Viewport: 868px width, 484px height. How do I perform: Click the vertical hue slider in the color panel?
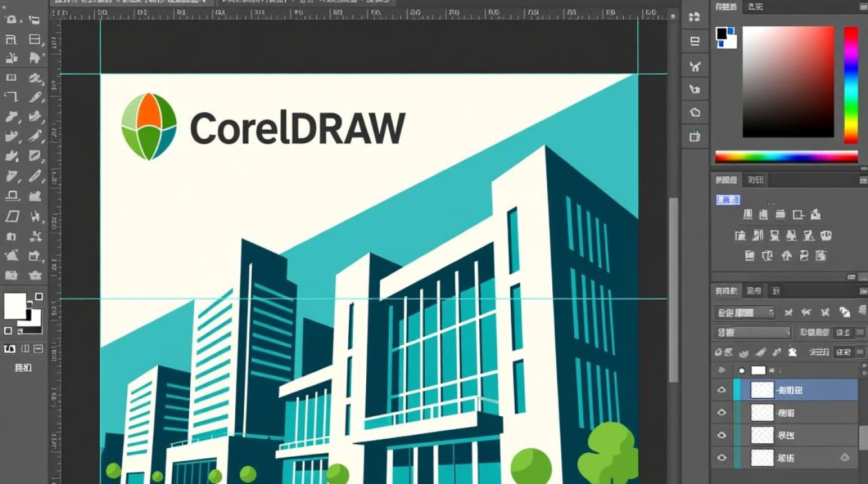pos(851,85)
